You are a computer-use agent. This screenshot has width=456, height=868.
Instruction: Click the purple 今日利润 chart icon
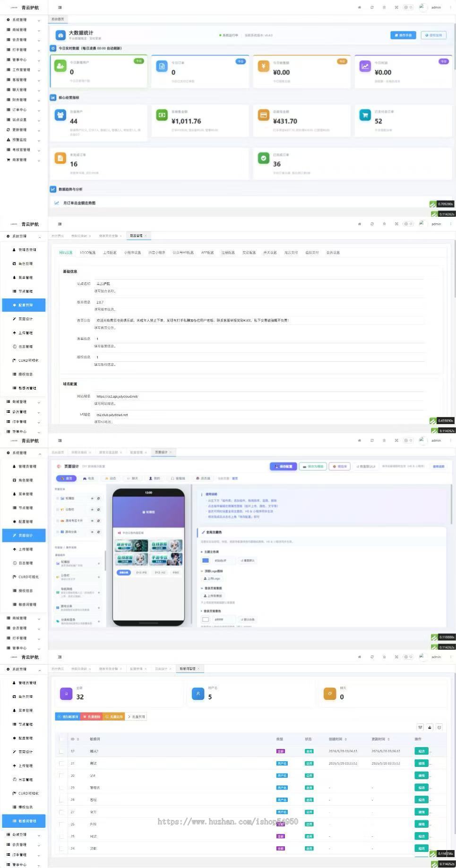point(365,66)
